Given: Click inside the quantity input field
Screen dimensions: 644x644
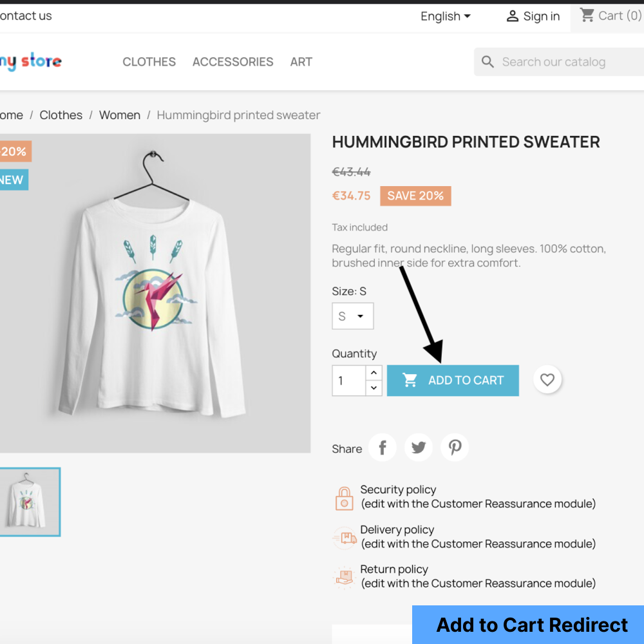Looking at the screenshot, I should [348, 381].
